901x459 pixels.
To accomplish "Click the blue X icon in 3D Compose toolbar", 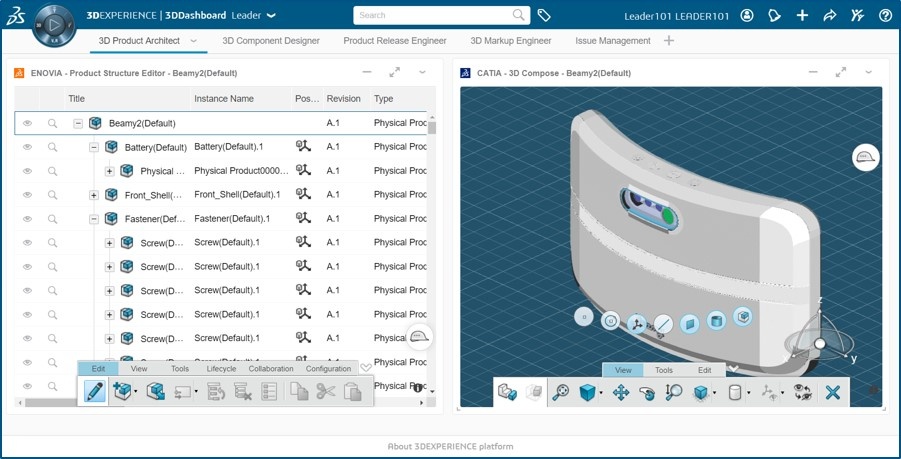I will coord(832,392).
